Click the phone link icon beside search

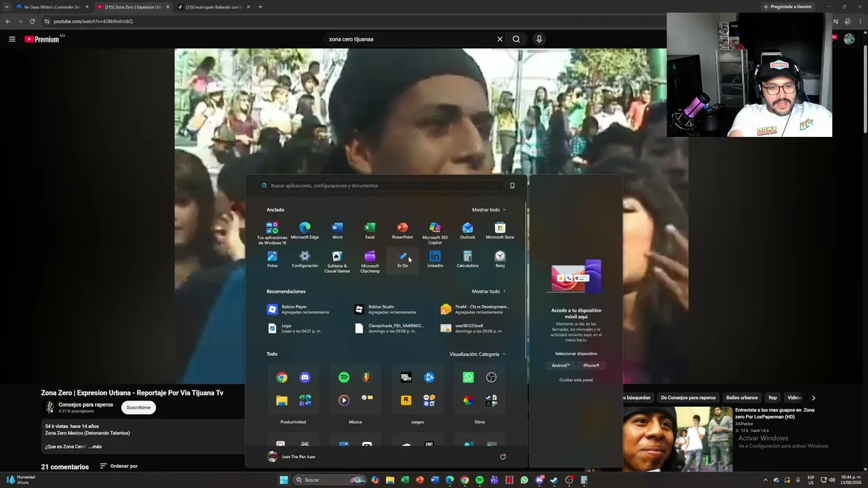click(x=512, y=186)
